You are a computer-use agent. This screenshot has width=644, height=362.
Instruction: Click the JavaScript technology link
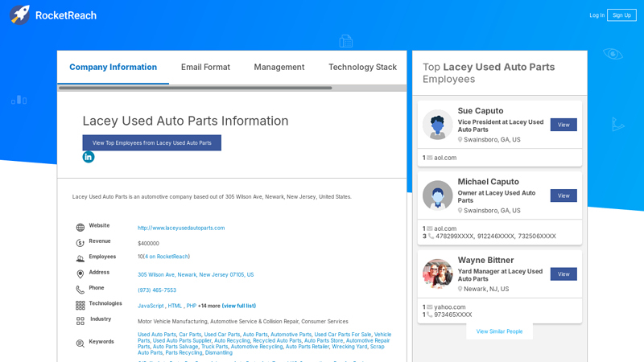pyautogui.click(x=151, y=306)
